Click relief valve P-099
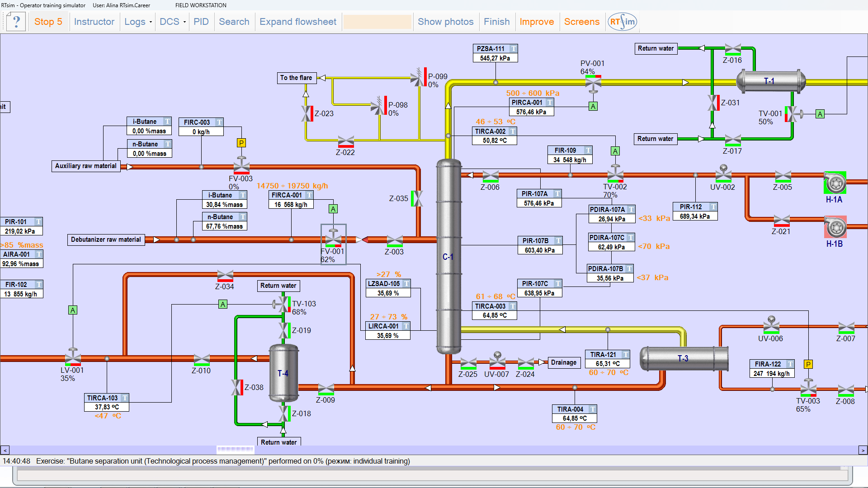 (x=419, y=78)
